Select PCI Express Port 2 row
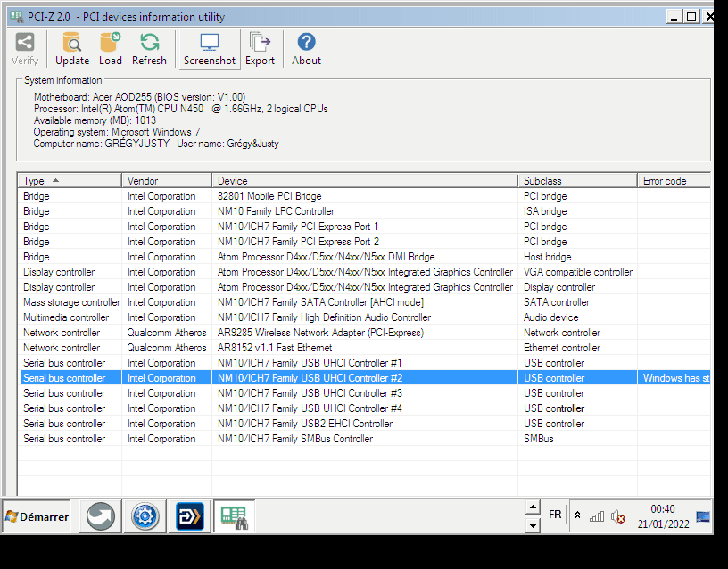 (365, 242)
